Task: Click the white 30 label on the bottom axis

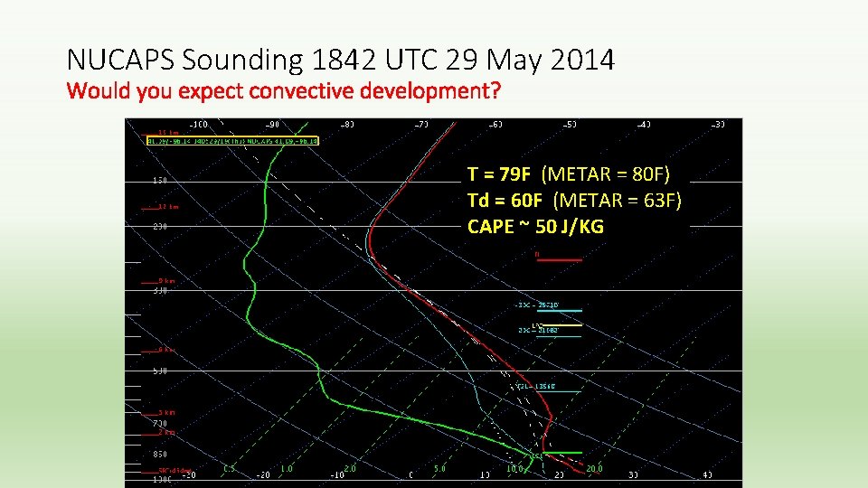Action: tap(633, 474)
